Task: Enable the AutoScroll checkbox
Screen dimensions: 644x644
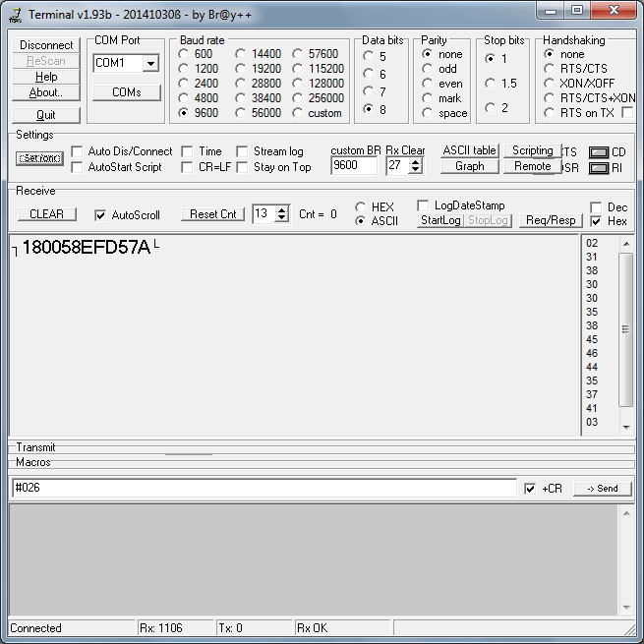Action: pyautogui.click(x=100, y=214)
